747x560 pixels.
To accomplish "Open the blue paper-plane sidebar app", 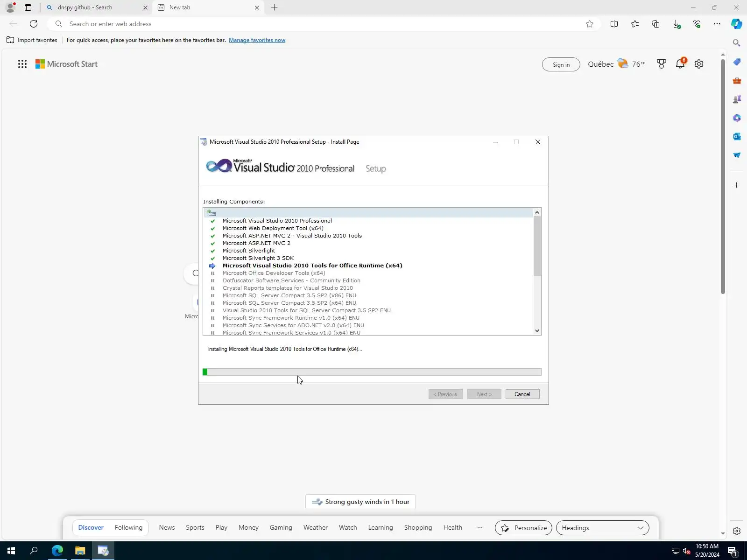I will pyautogui.click(x=737, y=155).
